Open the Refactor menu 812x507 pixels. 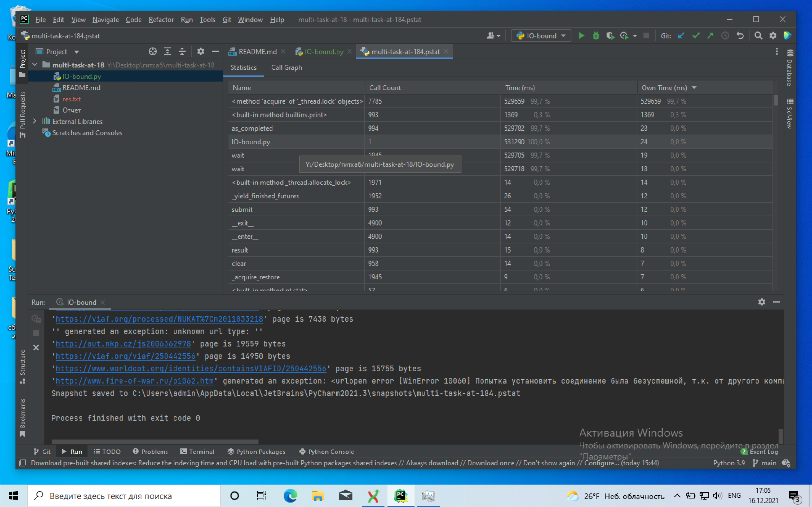161,19
